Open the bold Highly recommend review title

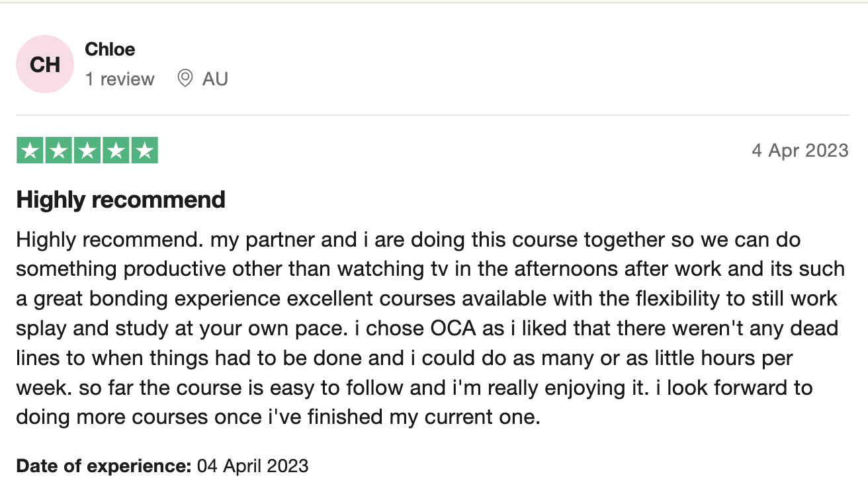coord(121,200)
